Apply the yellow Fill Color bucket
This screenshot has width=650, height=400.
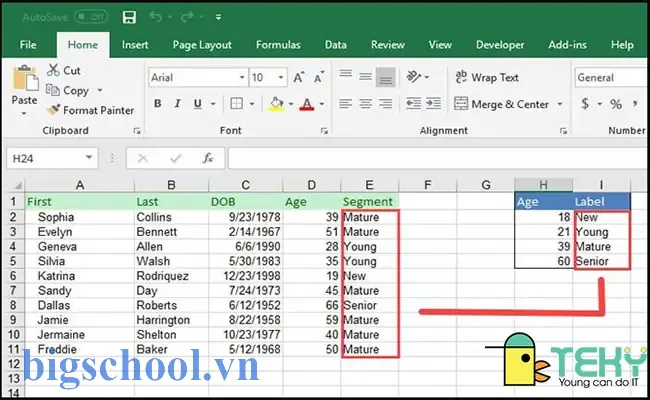(276, 104)
